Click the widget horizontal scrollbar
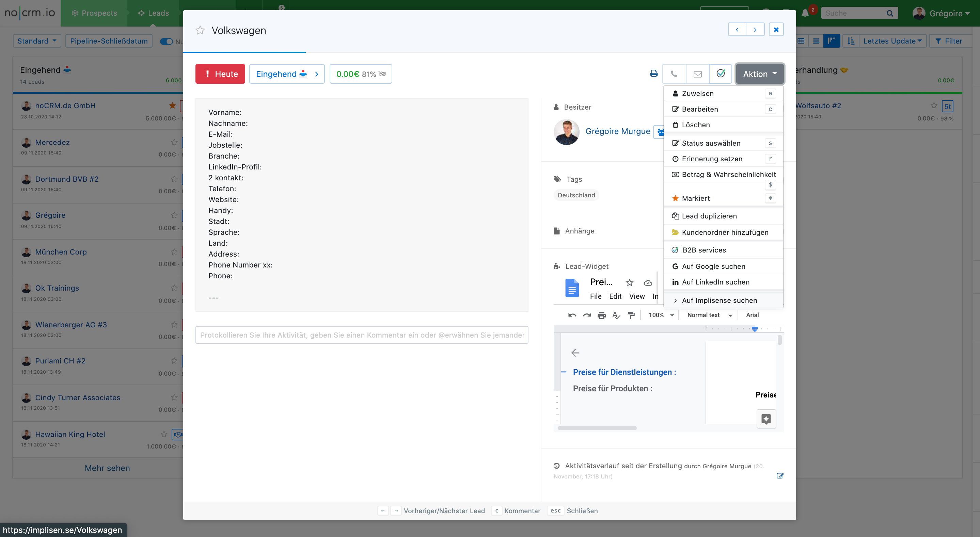Viewport: 980px width, 537px height. click(x=597, y=428)
